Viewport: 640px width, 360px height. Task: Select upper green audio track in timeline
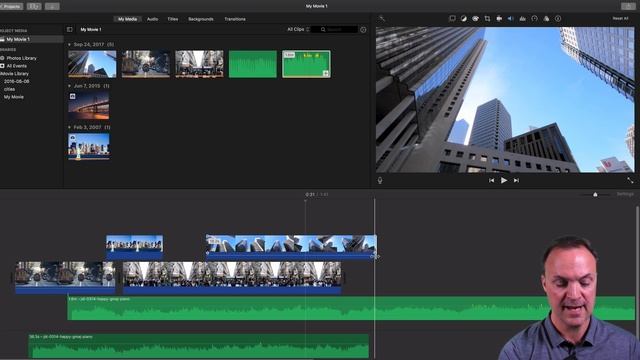(x=351, y=308)
